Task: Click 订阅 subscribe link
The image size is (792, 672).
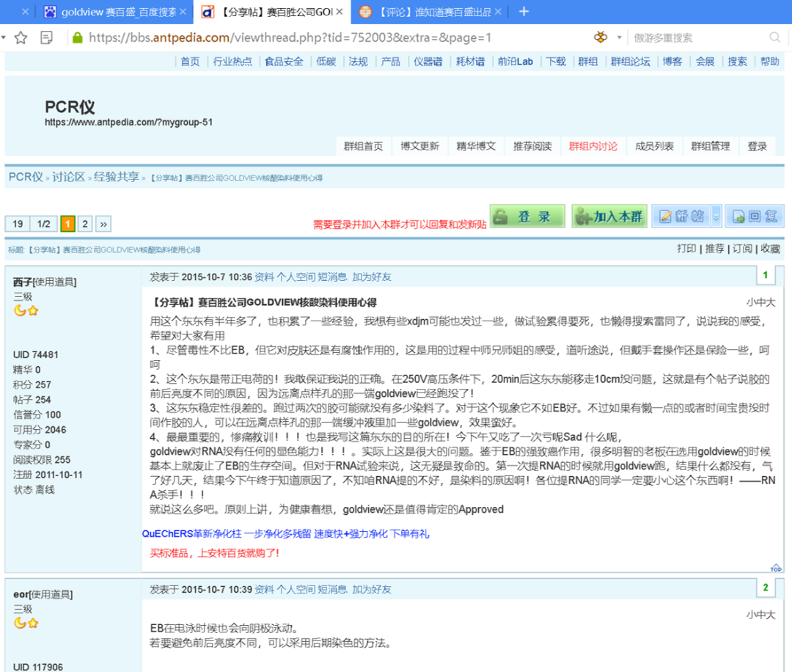Action: click(742, 249)
